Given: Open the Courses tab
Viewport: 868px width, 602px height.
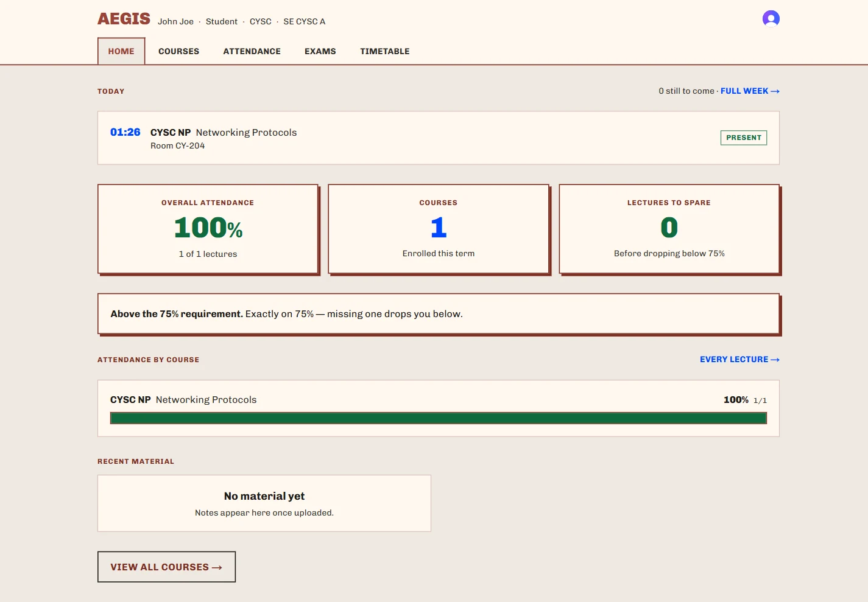Looking at the screenshot, I should pos(178,51).
